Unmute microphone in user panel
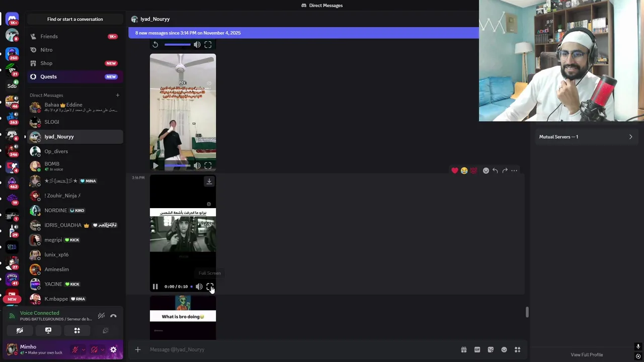The height and width of the screenshot is (362, 644). [75, 349]
